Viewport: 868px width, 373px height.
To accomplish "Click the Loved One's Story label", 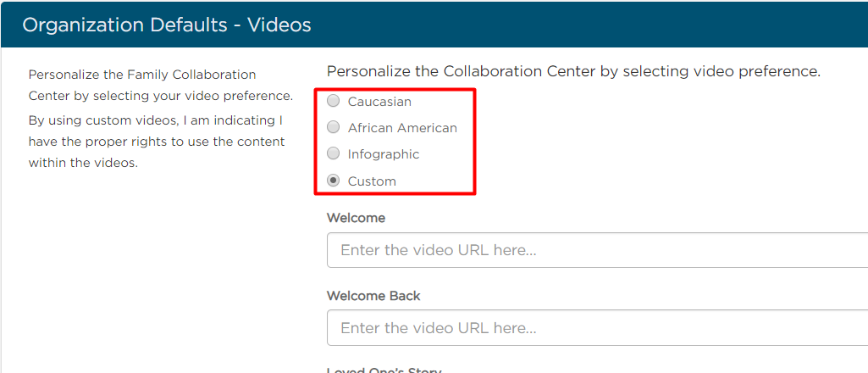I will (384, 370).
